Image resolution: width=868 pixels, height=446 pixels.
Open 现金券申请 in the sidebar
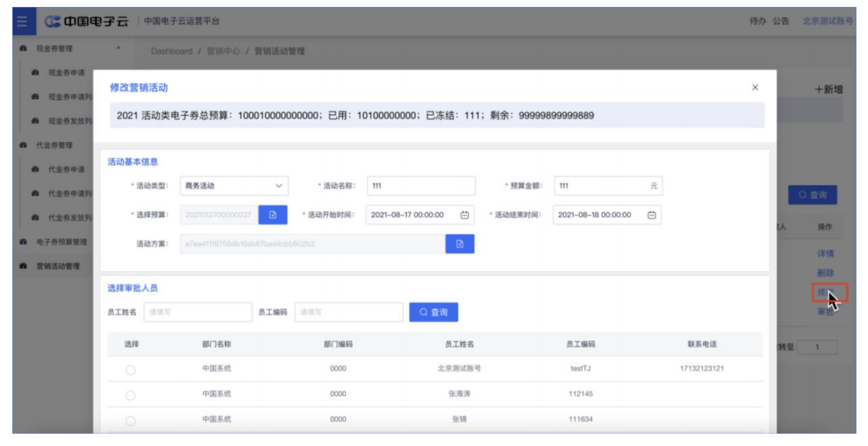click(x=66, y=72)
